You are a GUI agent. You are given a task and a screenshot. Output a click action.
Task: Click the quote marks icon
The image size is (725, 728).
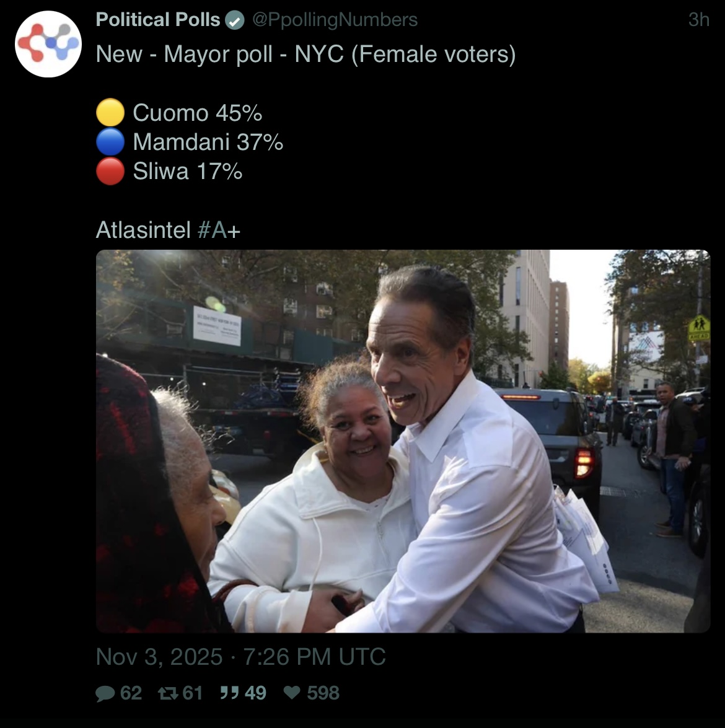click(x=229, y=693)
